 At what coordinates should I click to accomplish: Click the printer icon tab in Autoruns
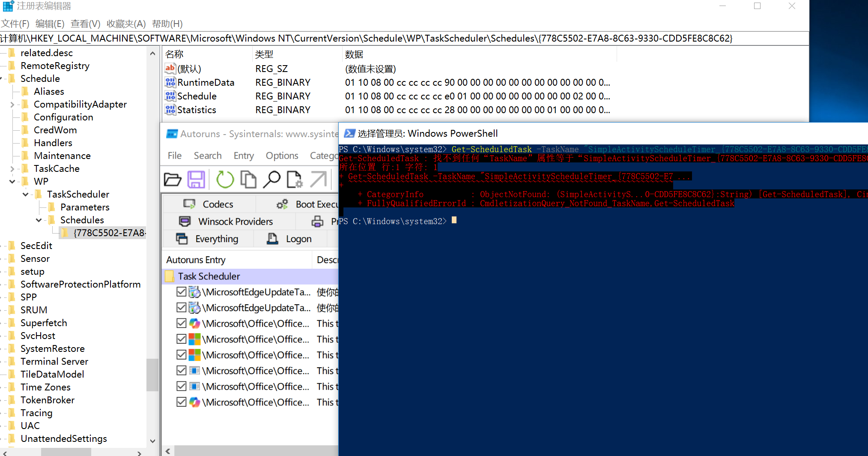317,222
